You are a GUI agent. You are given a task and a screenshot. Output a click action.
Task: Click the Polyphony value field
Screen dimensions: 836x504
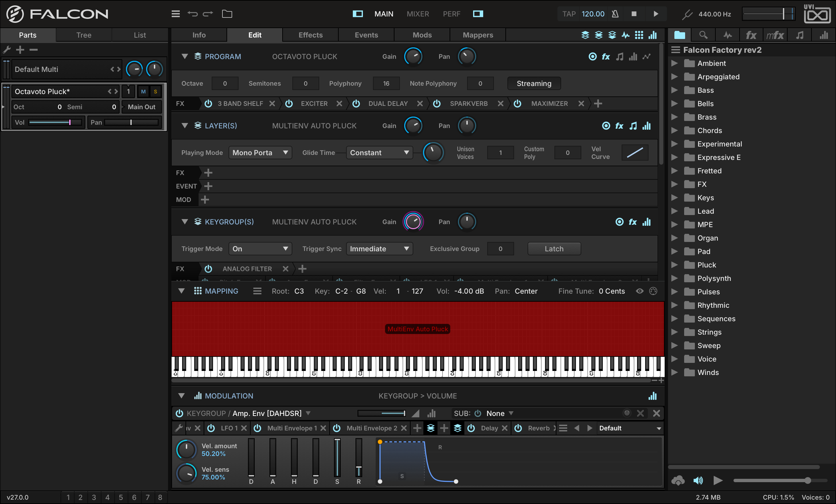pyautogui.click(x=386, y=83)
